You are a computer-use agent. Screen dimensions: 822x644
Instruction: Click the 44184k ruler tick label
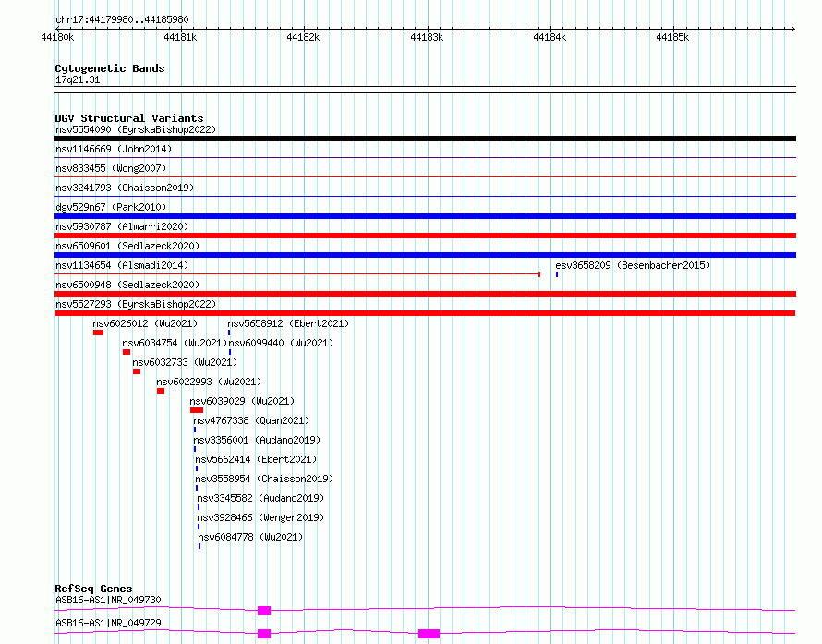(550, 37)
